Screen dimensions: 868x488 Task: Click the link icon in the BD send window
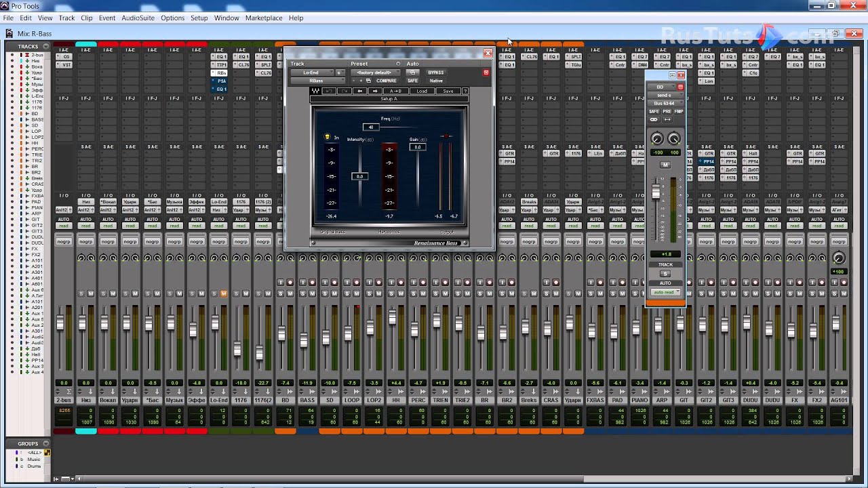point(654,119)
